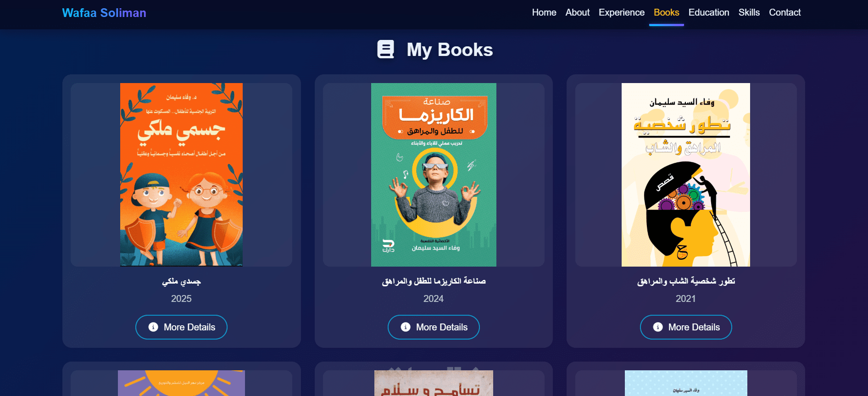This screenshot has width=868, height=396.
Task: Click the Wafaa Soliman site logo
Action: click(104, 13)
